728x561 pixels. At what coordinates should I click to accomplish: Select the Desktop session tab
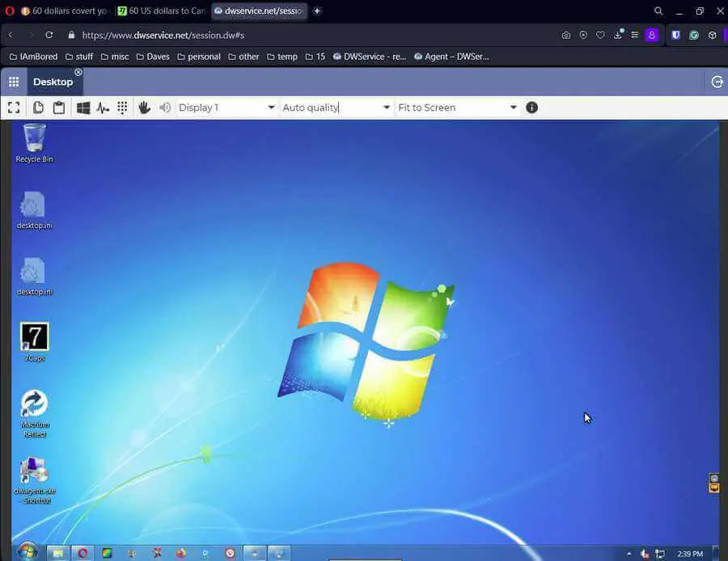[x=53, y=82]
